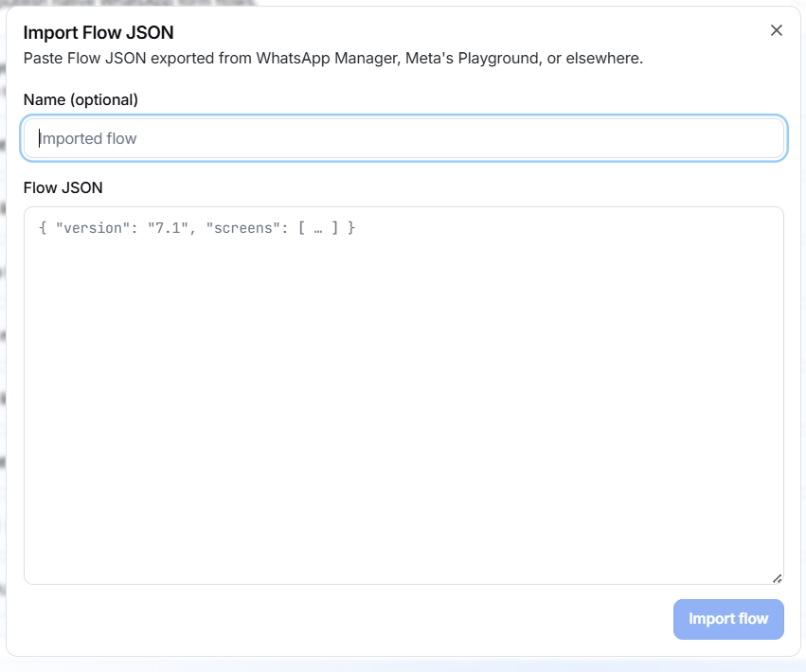806x672 pixels.
Task: Click the Flow JSON label
Action: pyautogui.click(x=63, y=188)
